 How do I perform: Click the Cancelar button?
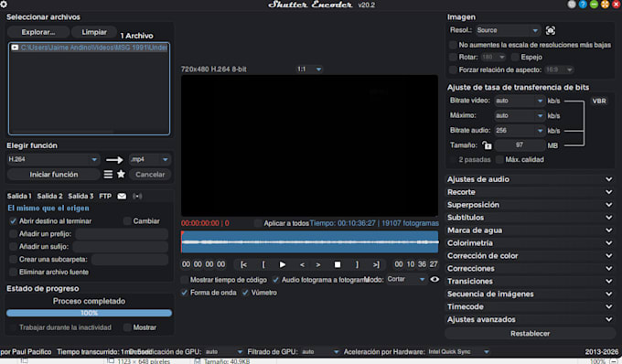150,175
